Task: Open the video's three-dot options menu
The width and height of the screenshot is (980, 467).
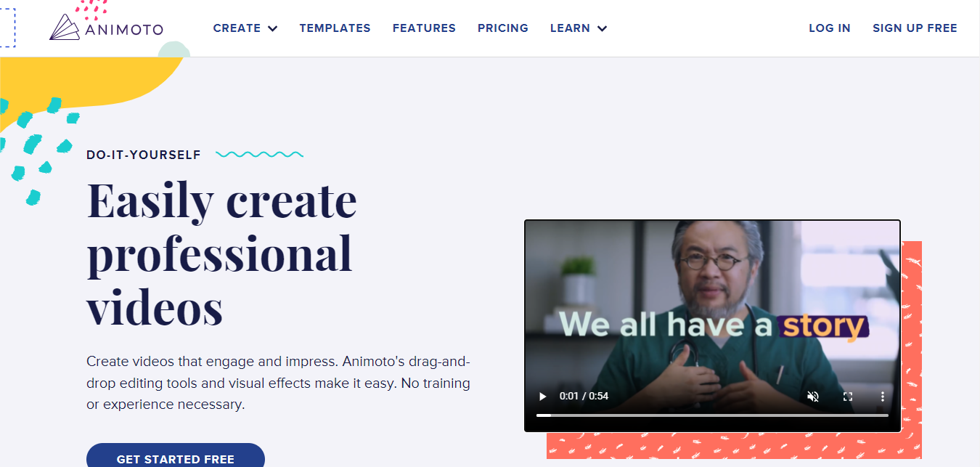Action: click(883, 397)
